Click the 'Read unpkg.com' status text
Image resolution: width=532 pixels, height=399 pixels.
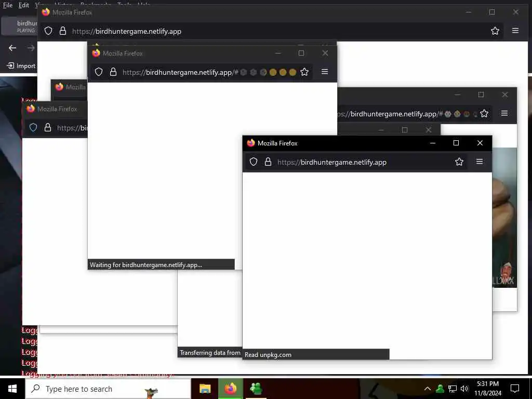pyautogui.click(x=268, y=354)
